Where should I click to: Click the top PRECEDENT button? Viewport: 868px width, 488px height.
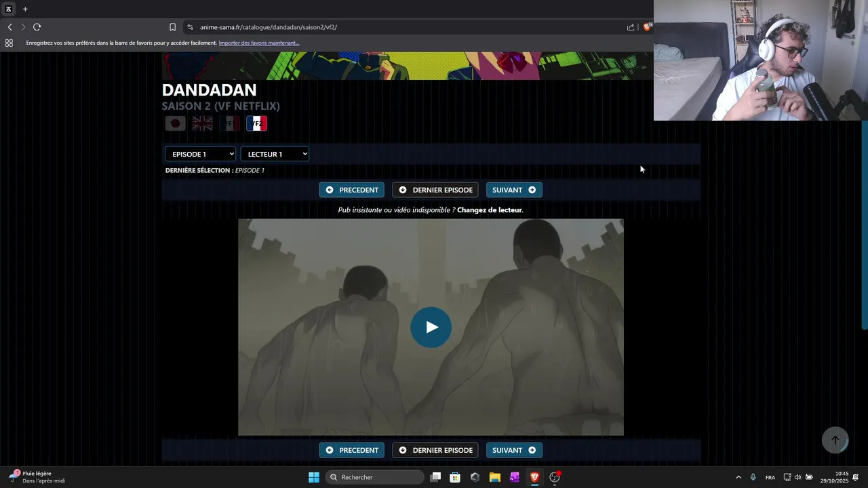[352, 190]
